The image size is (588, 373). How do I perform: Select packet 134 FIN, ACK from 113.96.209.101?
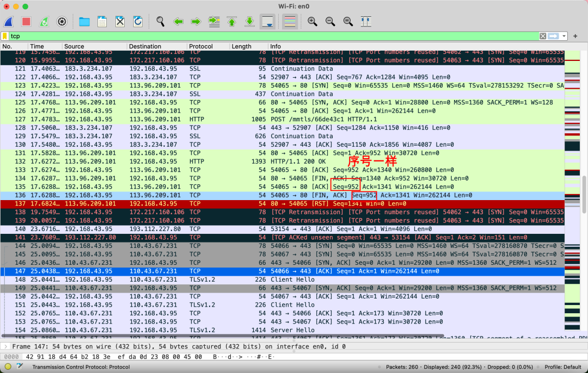283,178
